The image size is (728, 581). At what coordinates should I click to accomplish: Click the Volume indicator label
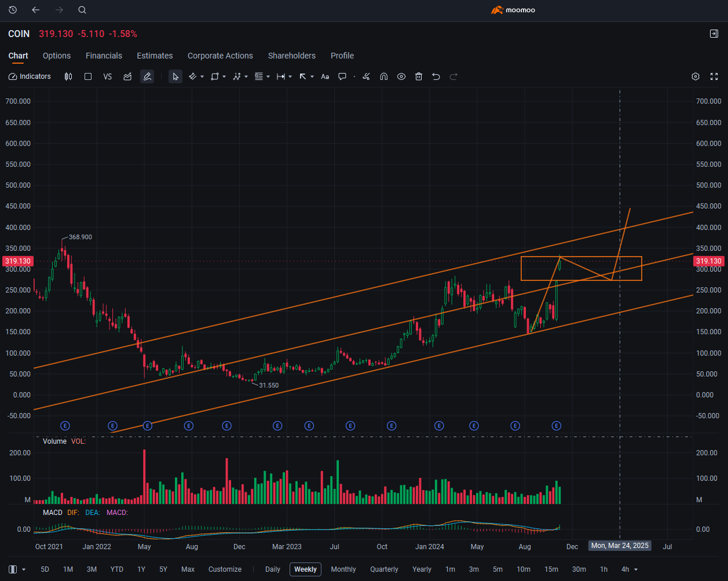54,441
